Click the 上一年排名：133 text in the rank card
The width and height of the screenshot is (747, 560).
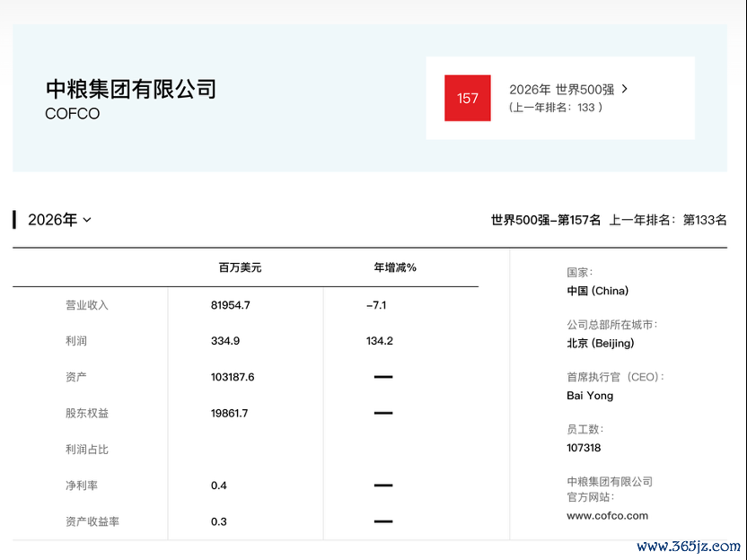556,108
